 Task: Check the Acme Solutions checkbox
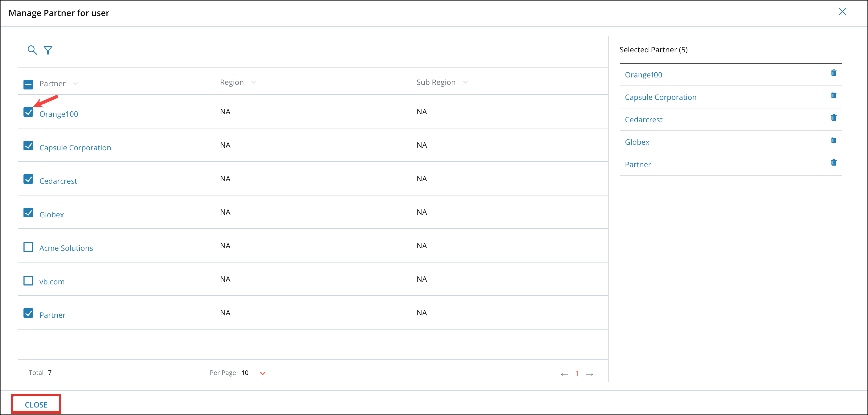click(28, 247)
